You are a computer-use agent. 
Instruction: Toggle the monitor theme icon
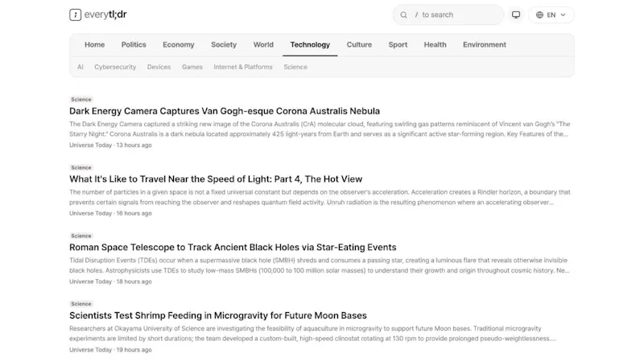coord(516,14)
